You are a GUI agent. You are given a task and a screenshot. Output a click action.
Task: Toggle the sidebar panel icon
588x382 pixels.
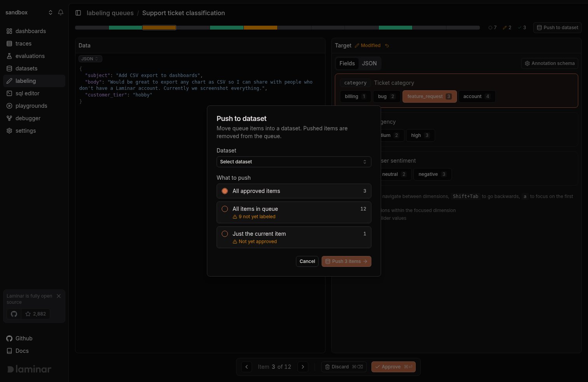click(x=78, y=13)
